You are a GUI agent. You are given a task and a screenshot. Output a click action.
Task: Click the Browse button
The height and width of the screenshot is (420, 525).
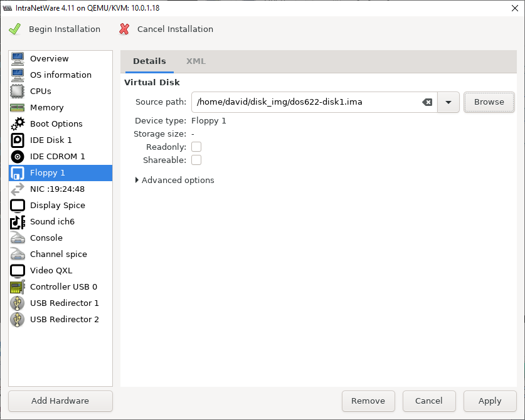point(489,102)
